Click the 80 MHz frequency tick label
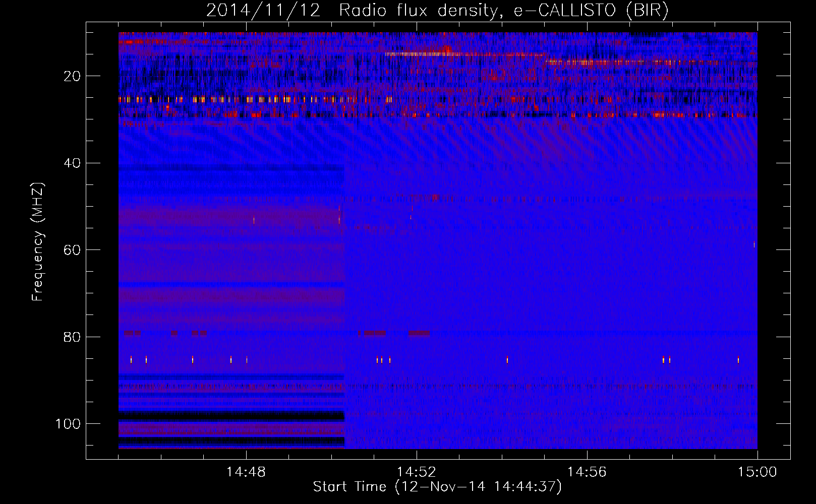Image resolution: width=816 pixels, height=504 pixels. pos(73,337)
